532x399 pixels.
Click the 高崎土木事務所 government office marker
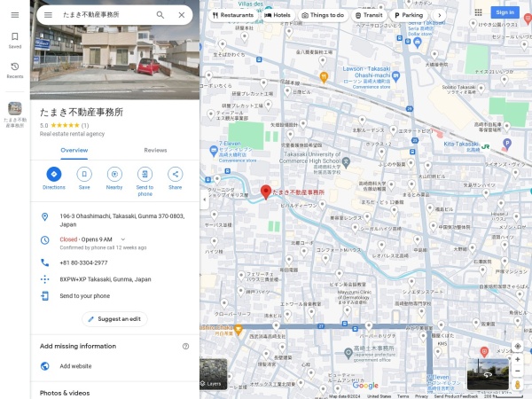(x=348, y=353)
